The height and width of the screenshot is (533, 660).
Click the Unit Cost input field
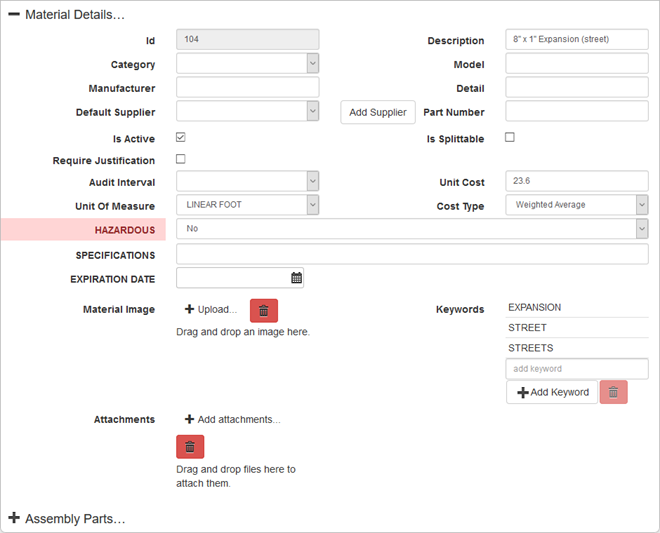(x=576, y=182)
